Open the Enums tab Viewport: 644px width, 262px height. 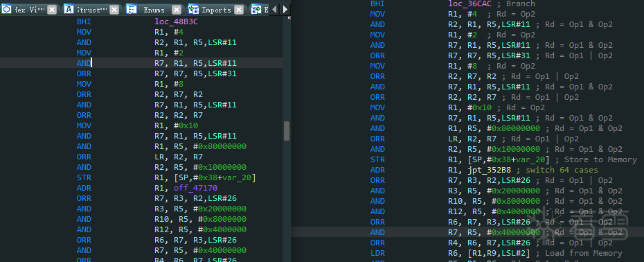tap(154, 10)
